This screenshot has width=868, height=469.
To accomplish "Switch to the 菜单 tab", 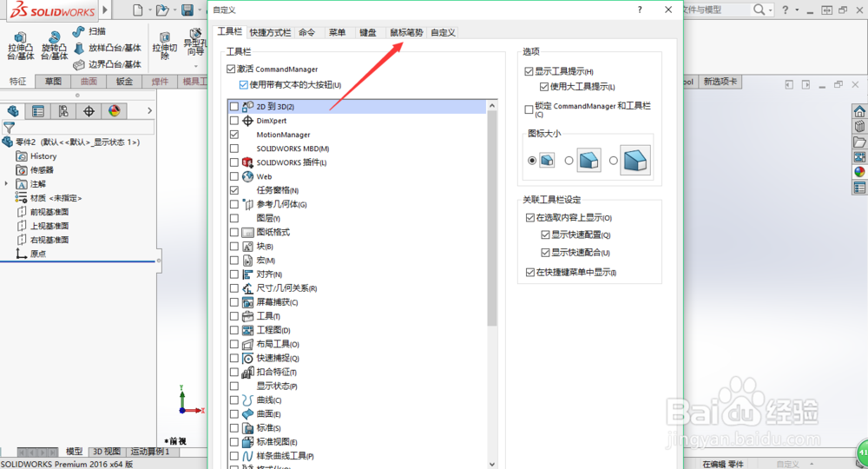I will [337, 33].
